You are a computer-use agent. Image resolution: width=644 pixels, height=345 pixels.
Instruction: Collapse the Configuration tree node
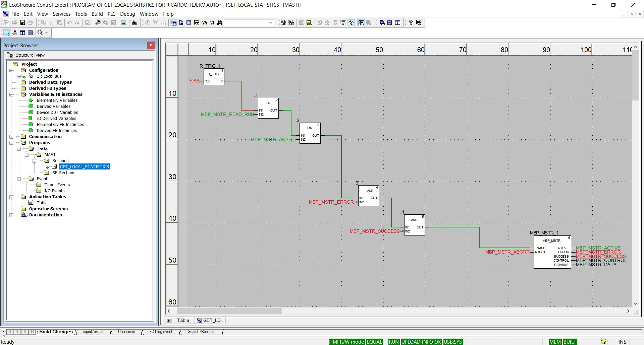11,70
